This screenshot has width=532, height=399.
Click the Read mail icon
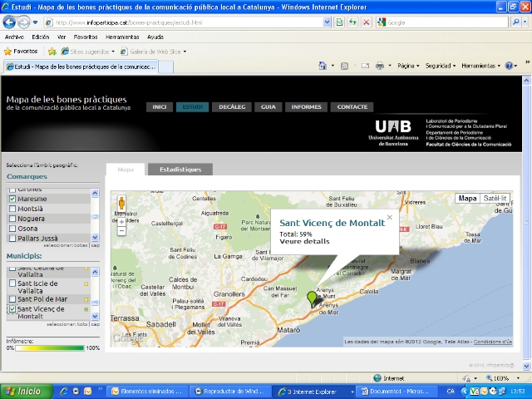coord(365,66)
